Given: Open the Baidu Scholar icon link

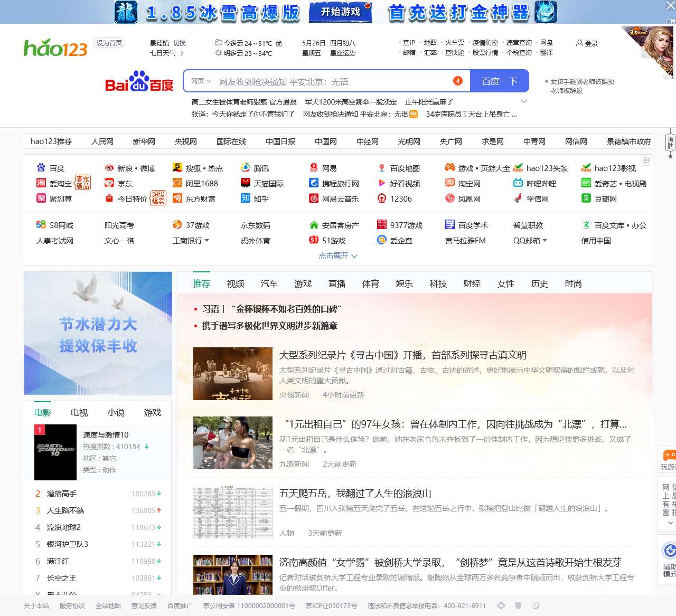Looking at the screenshot, I should [449, 225].
